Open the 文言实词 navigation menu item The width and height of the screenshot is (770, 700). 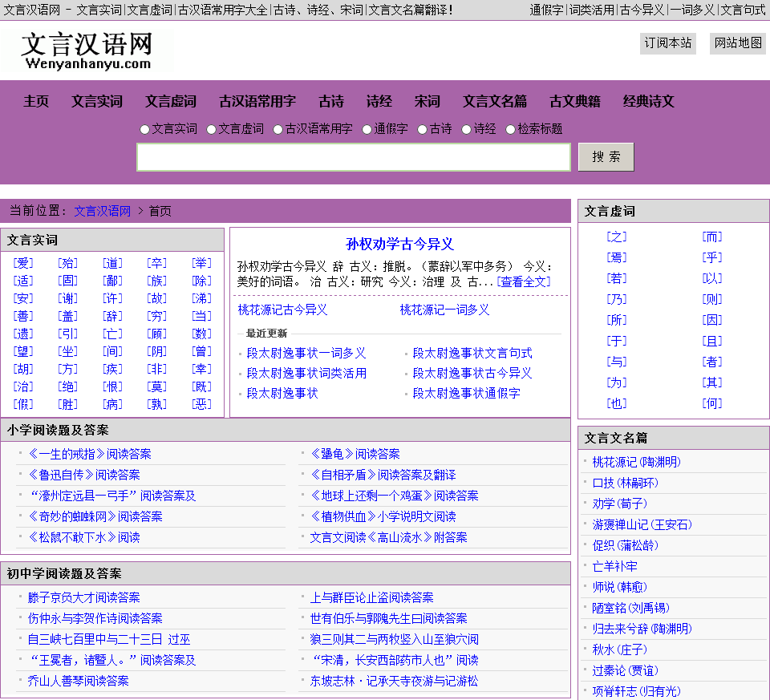tap(97, 102)
